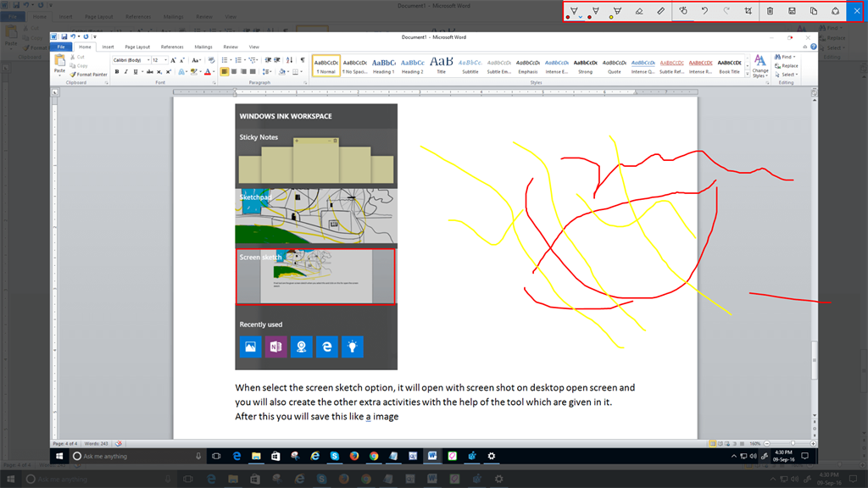Image resolution: width=868 pixels, height=488 pixels.
Task: Clear all ink with the trash icon
Action: 770,11
